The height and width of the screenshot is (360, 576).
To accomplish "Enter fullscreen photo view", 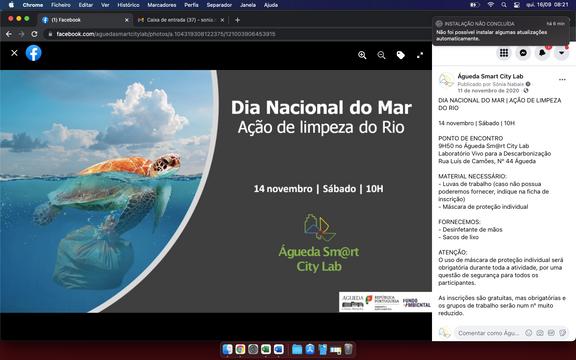I will tap(420, 55).
